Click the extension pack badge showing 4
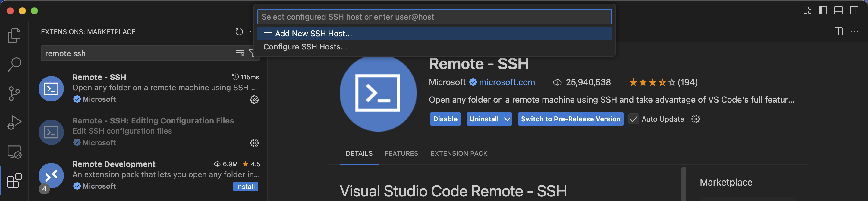The height and width of the screenshot is (201, 868). pos(44,189)
